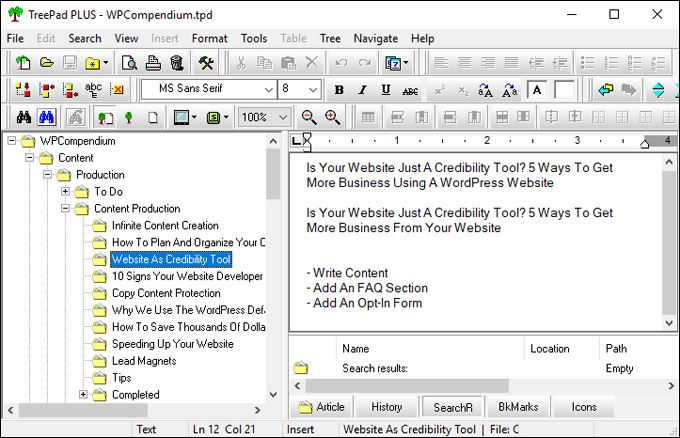Select Infinite Content Creation node
The height and width of the screenshot is (438, 680).
pyautogui.click(x=165, y=226)
